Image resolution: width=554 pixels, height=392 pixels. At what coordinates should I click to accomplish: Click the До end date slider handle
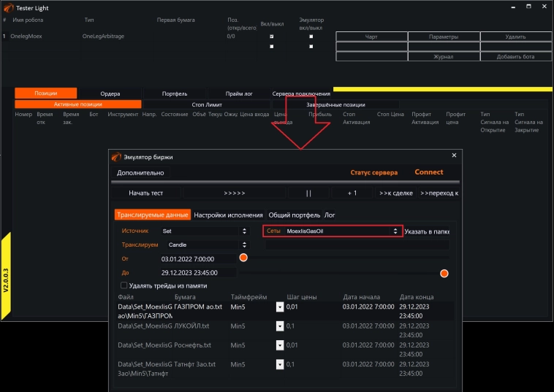click(x=444, y=273)
